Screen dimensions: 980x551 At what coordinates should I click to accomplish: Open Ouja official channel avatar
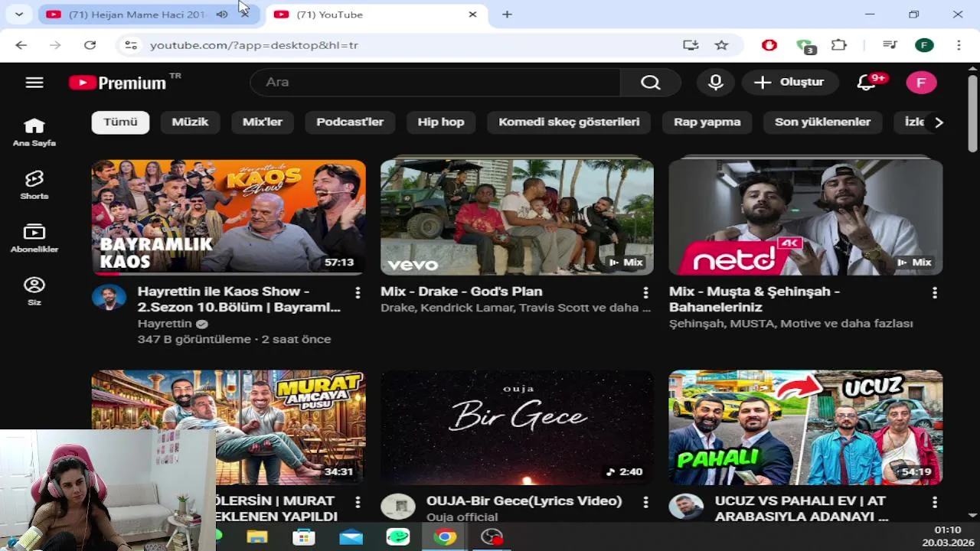click(398, 506)
